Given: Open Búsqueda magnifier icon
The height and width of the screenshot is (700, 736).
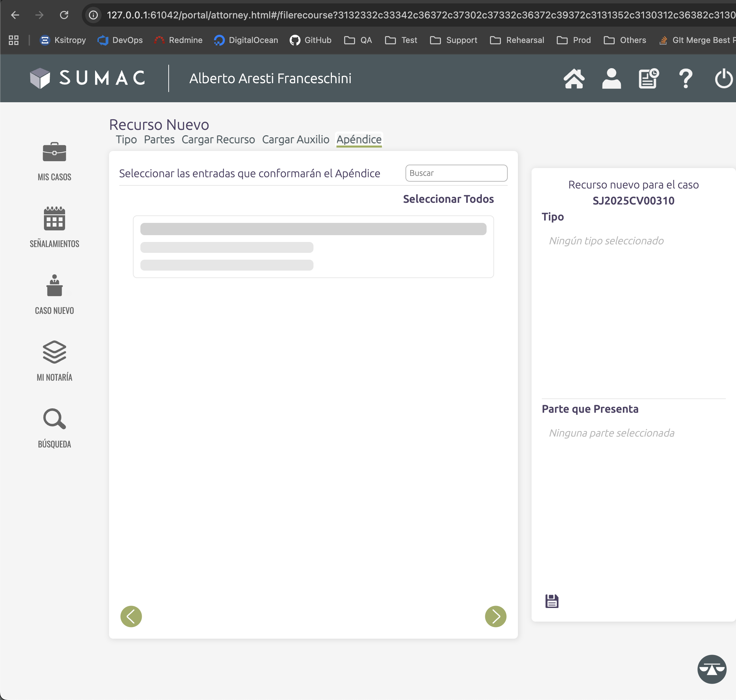Looking at the screenshot, I should click(55, 419).
